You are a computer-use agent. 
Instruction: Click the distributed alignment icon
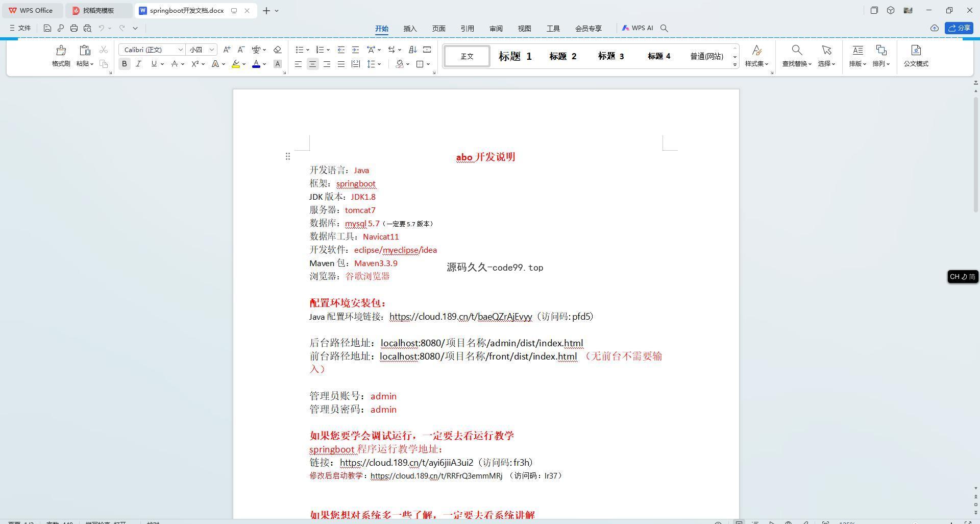(355, 64)
